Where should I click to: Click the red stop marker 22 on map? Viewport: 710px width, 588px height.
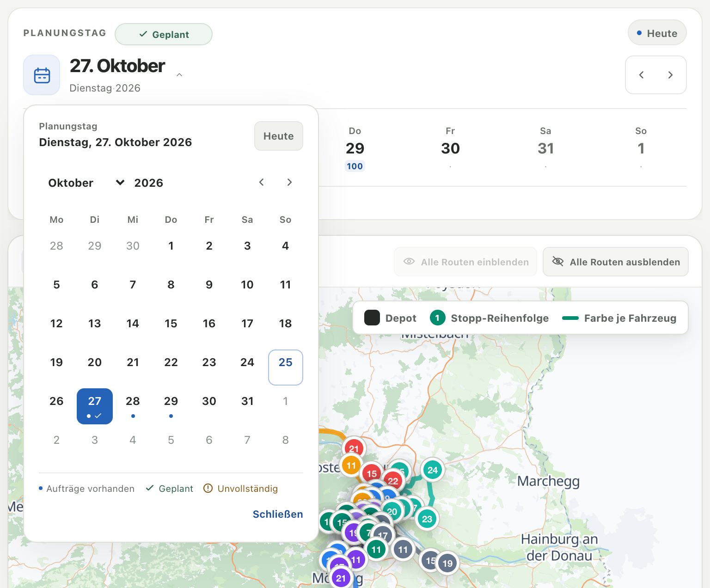[393, 481]
